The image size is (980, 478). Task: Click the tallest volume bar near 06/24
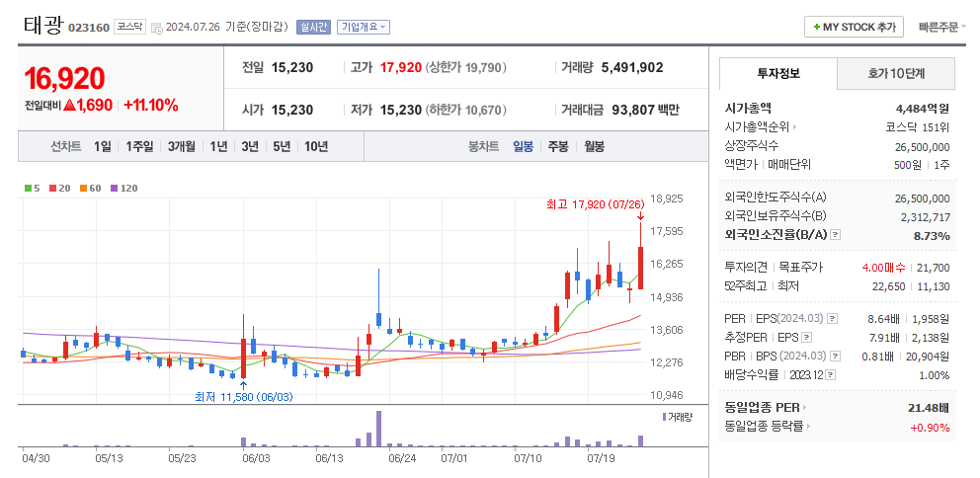tap(378, 429)
